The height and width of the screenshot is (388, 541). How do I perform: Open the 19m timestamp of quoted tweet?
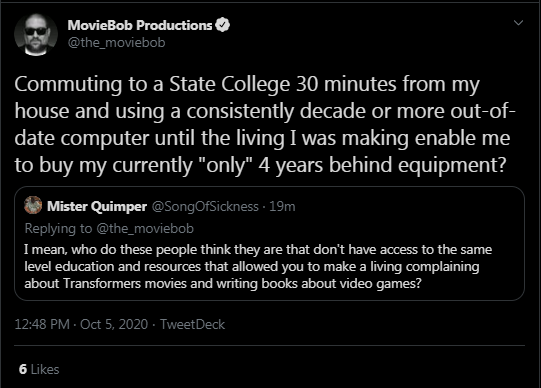tap(282, 206)
